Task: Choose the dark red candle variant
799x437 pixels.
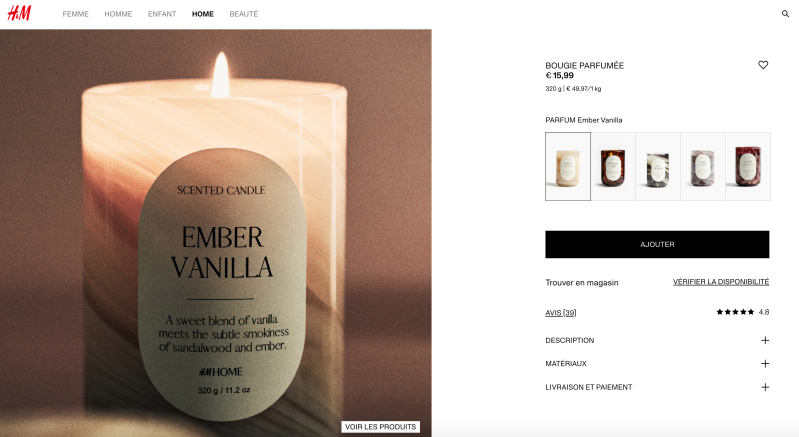Action: (748, 167)
